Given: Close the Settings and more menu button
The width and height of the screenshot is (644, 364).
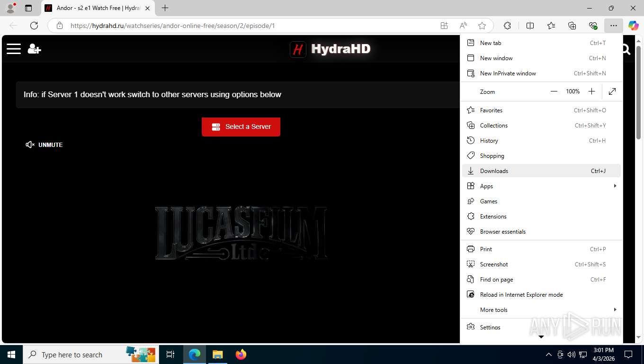Looking at the screenshot, I should click(614, 26).
